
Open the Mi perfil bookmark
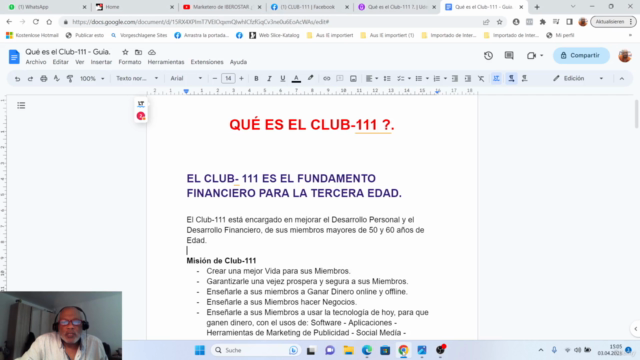[x=560, y=35]
